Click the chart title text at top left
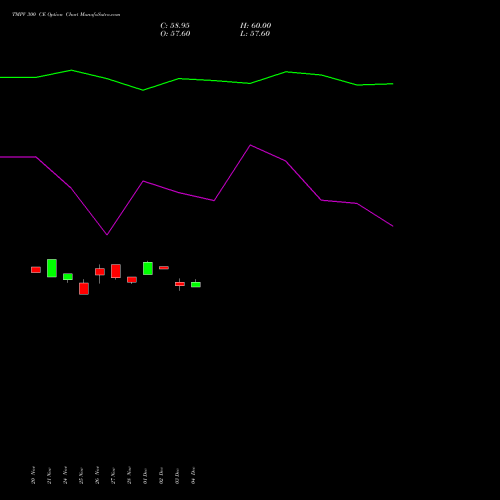The width and height of the screenshot is (500, 500). point(66,15)
